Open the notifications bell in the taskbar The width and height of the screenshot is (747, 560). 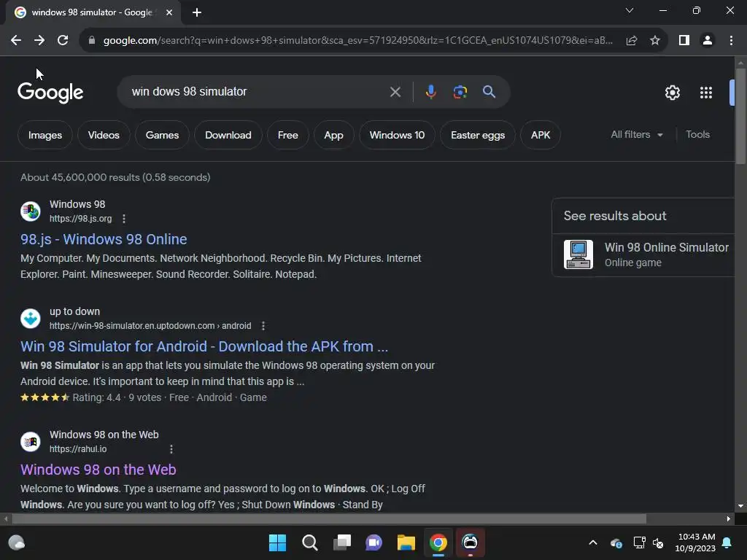(x=727, y=542)
